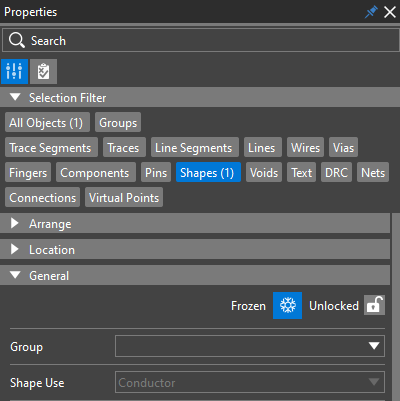Click the magnifying glass search icon

coord(17,40)
